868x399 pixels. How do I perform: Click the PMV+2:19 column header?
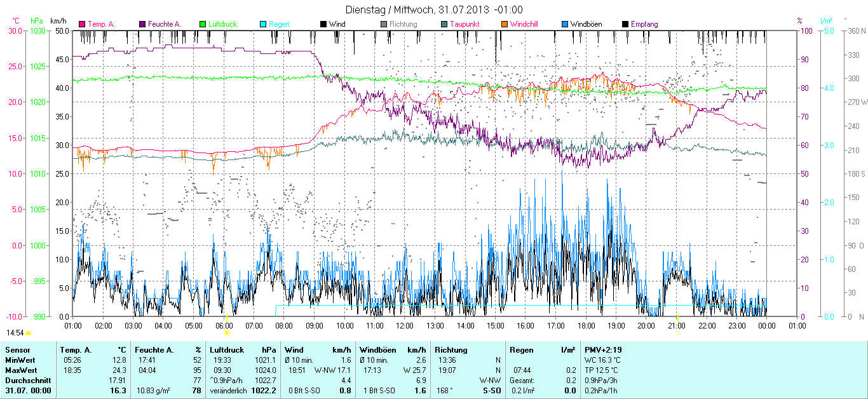(604, 350)
